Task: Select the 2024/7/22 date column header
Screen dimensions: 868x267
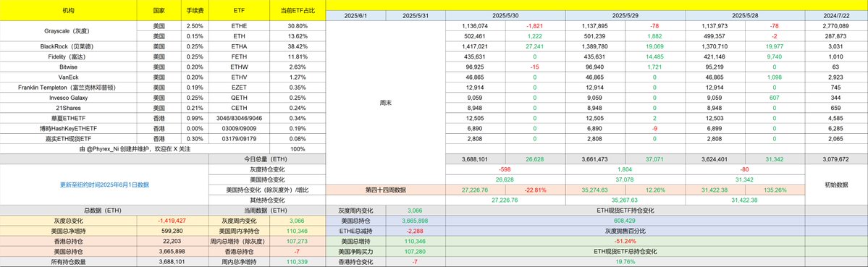Action: pyautogui.click(x=836, y=15)
